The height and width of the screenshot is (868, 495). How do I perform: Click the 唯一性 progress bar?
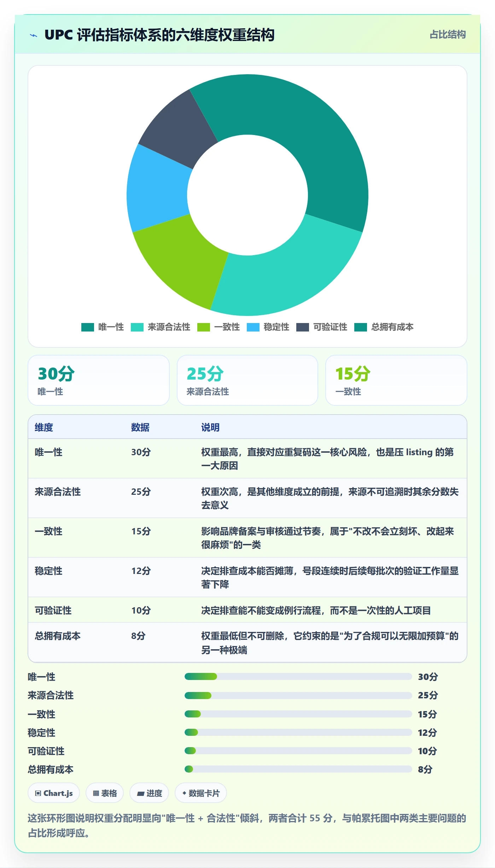coord(298,676)
